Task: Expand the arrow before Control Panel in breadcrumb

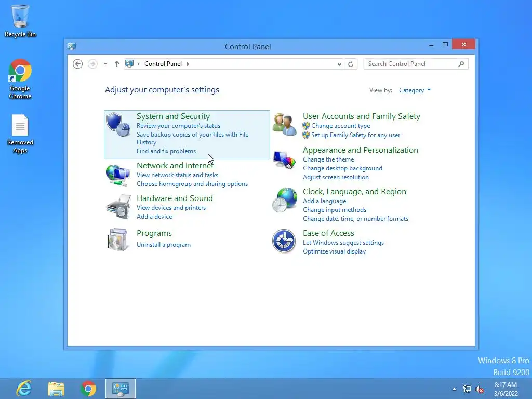Action: (x=138, y=64)
